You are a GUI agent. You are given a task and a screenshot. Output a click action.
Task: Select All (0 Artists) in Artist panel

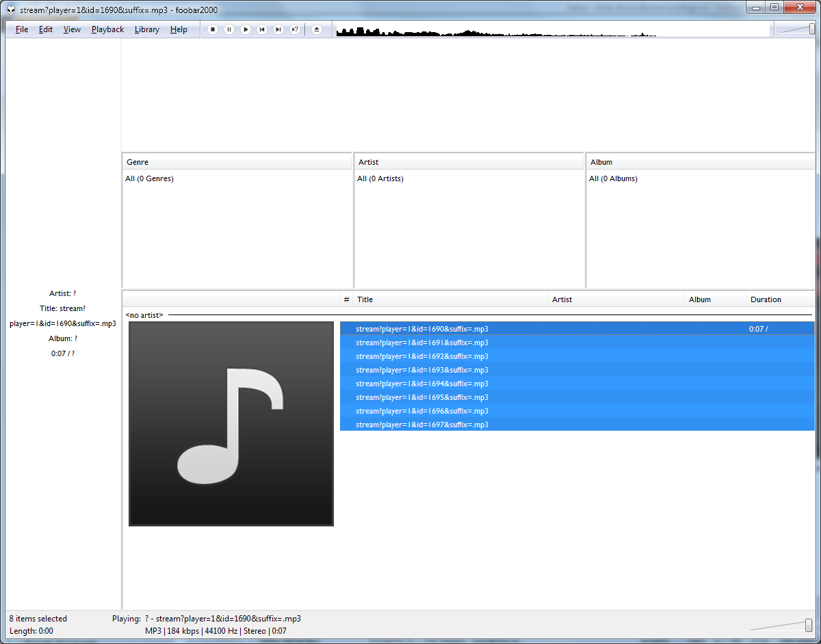point(380,179)
